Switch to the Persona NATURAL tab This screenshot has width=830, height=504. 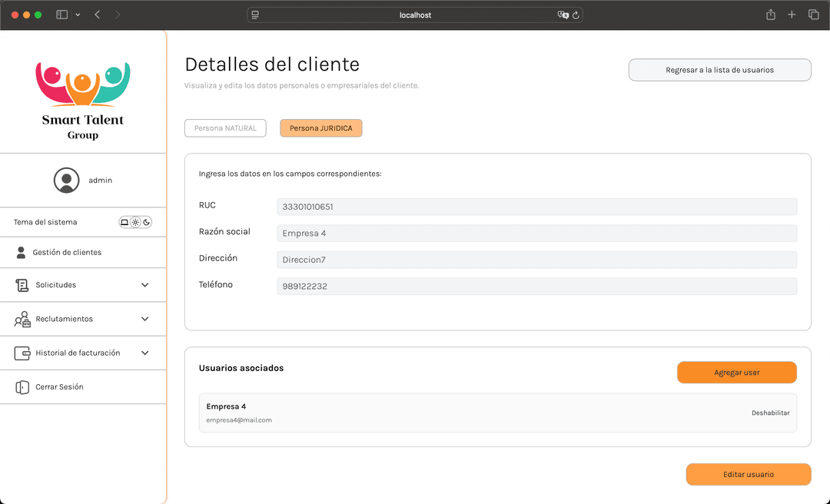[225, 128]
